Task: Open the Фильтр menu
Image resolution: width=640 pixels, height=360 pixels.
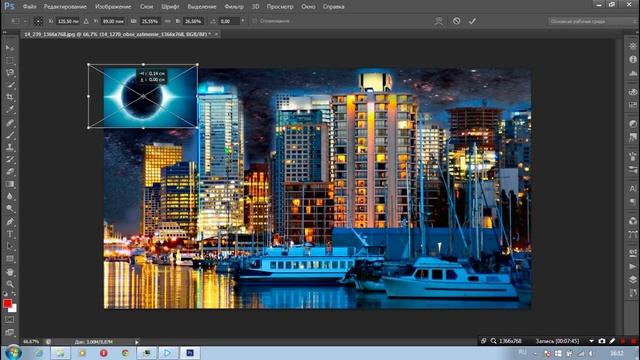Action: 234,7
